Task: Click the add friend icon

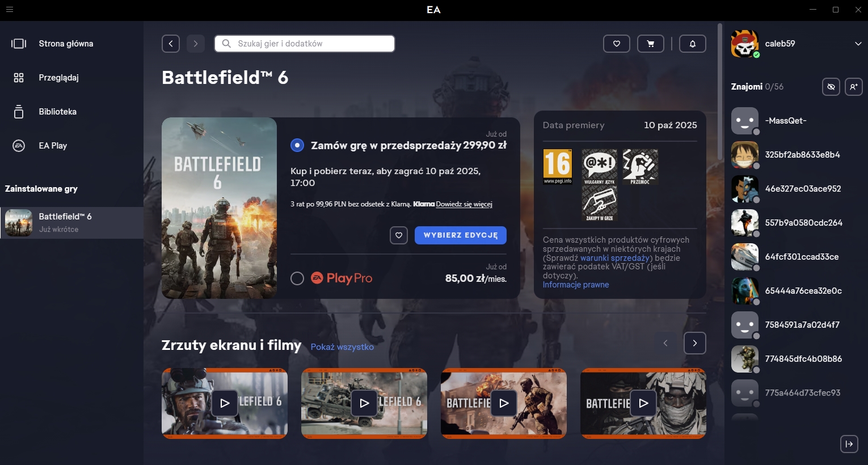Action: pyautogui.click(x=853, y=87)
